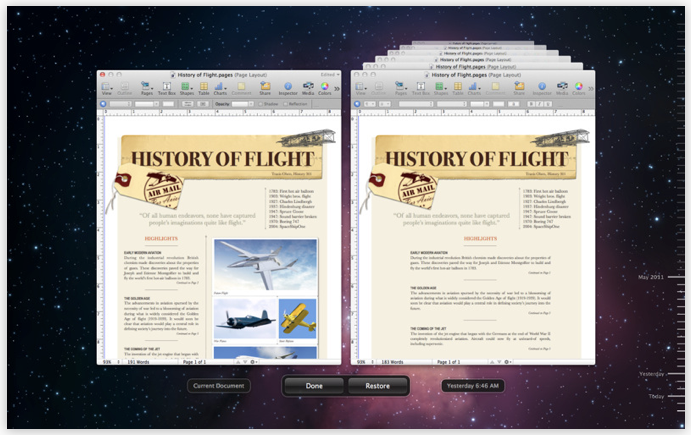Click 'Page 1 of 1' in older version status bar
The height and width of the screenshot is (435, 691).
coord(449,362)
